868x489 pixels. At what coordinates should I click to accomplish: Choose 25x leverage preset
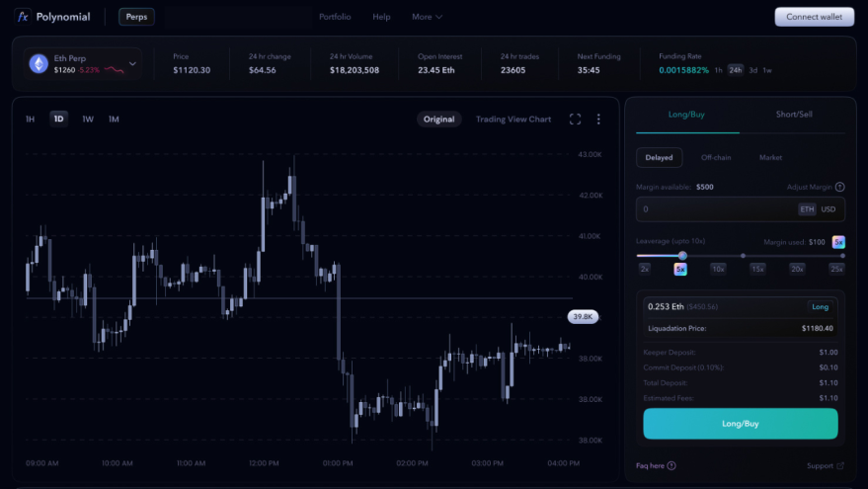pos(836,269)
